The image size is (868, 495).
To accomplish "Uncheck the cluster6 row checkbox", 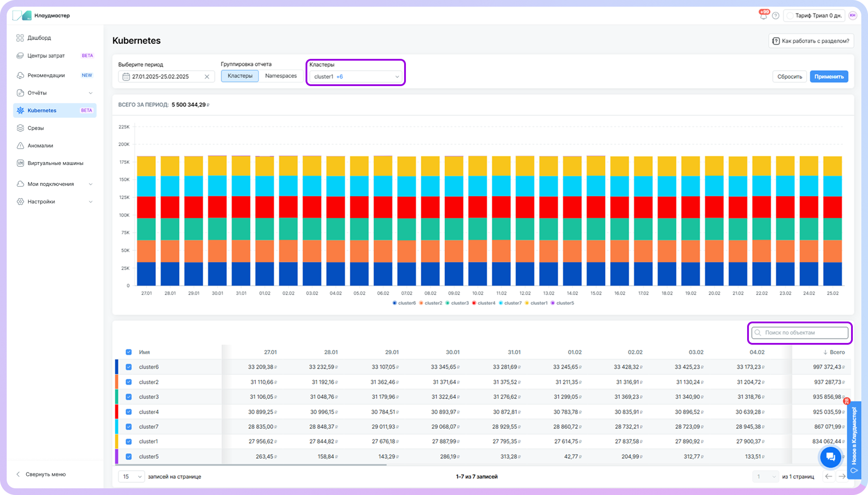I will [129, 367].
